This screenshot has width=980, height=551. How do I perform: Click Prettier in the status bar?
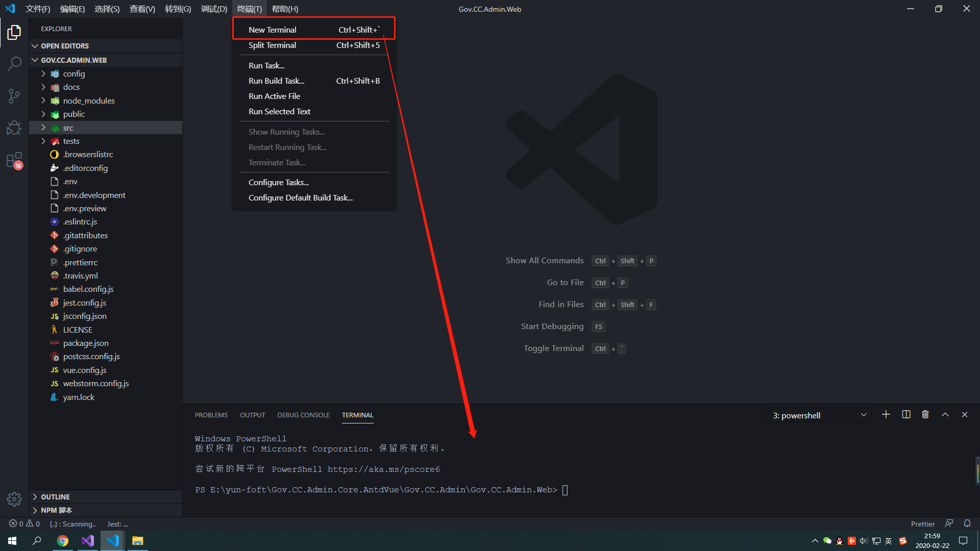922,524
